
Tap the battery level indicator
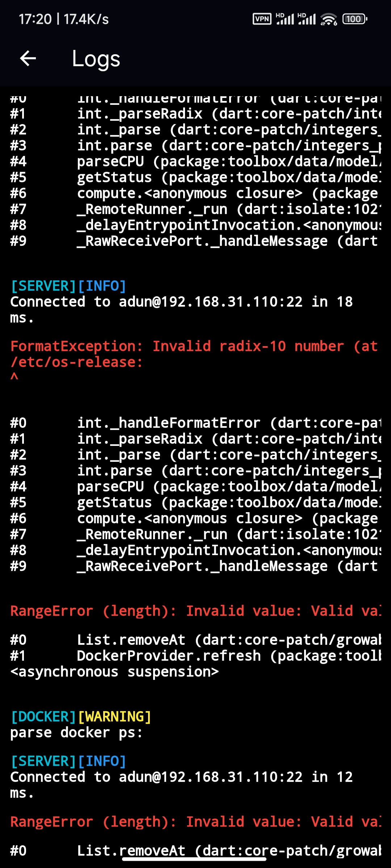pos(354,19)
